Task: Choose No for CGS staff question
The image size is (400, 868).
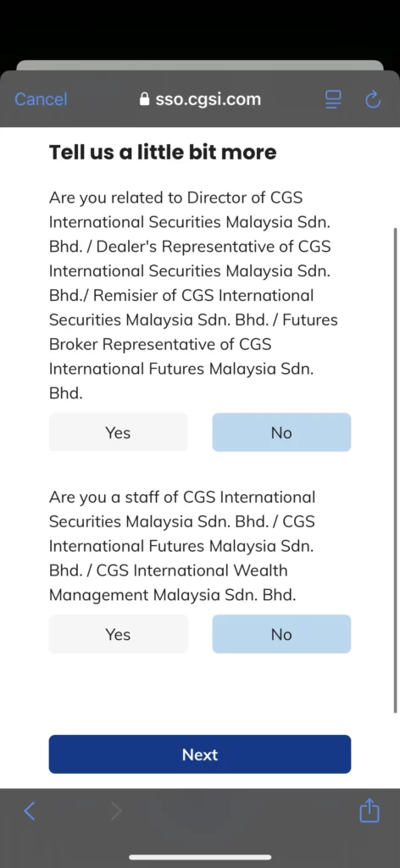Action: (x=281, y=634)
